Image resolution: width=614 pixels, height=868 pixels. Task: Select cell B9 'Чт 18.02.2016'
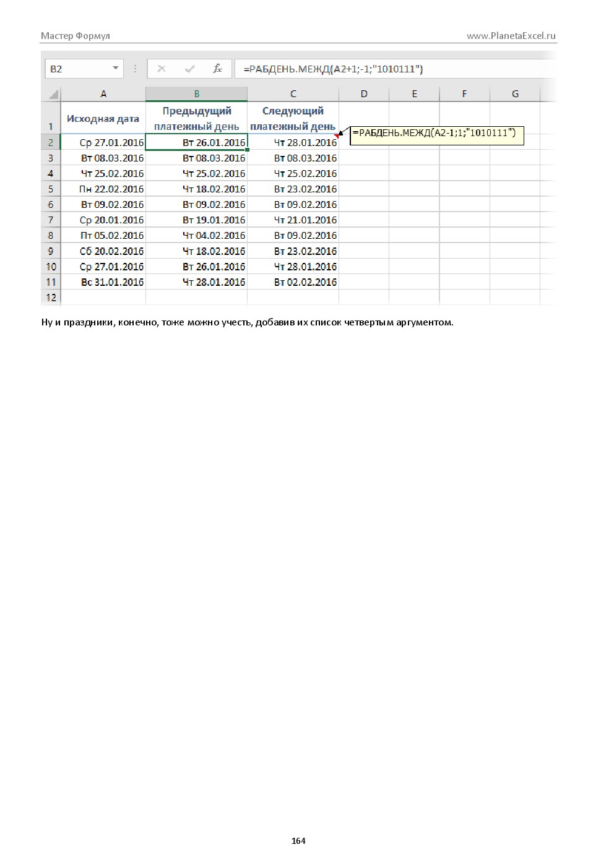[197, 251]
